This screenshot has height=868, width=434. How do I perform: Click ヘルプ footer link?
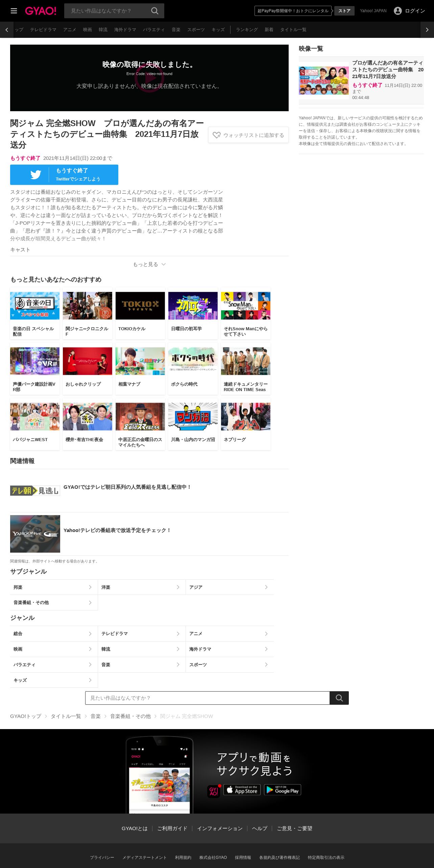(x=260, y=828)
